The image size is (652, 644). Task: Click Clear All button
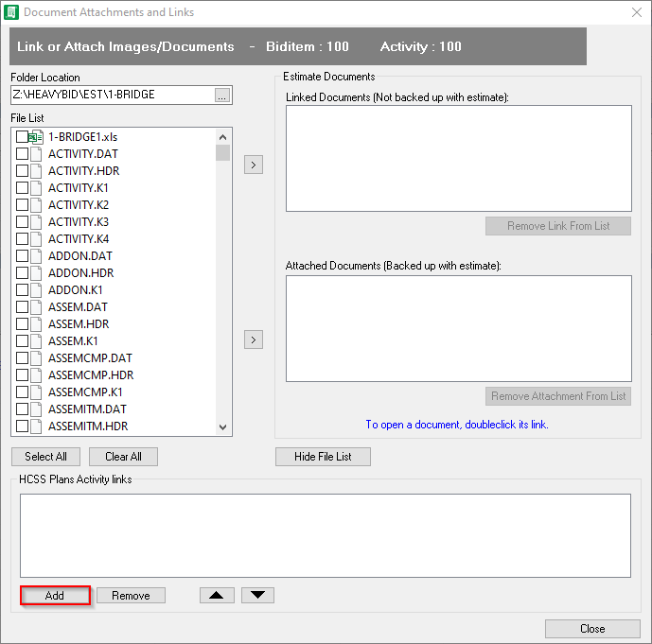[123, 457]
